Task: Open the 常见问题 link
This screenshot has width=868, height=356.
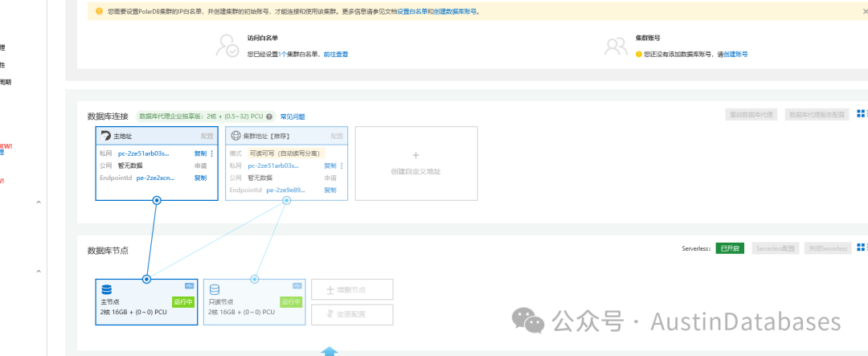Action: click(293, 117)
